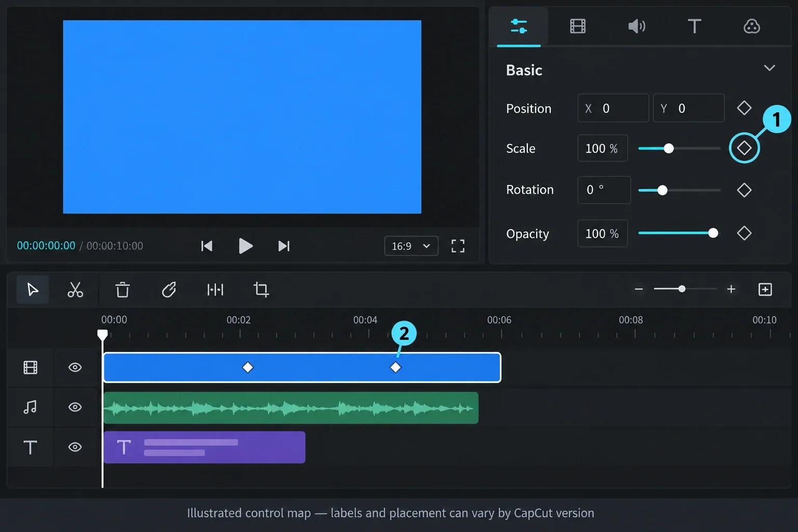Screen dimensions: 798x532
Task: Switch to the video filmstrip tab
Action: [x=578, y=26]
